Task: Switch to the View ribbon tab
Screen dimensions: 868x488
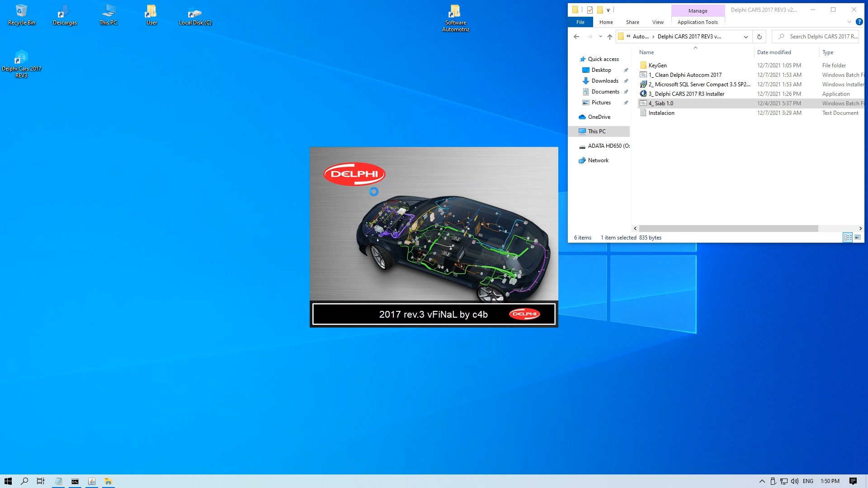Action: (x=658, y=22)
